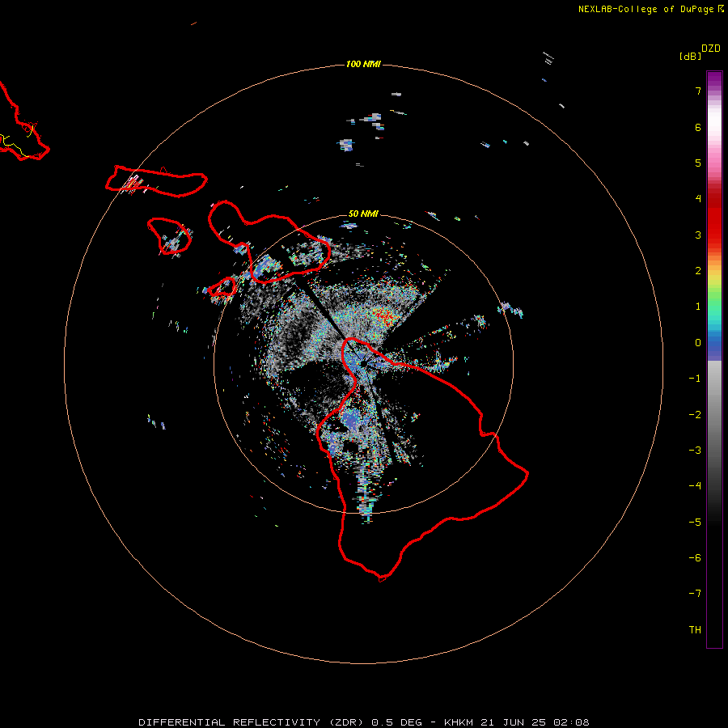Viewport: 728px width, 728px height.
Task: Click the 6 value on the color scale
Action: coord(698,127)
